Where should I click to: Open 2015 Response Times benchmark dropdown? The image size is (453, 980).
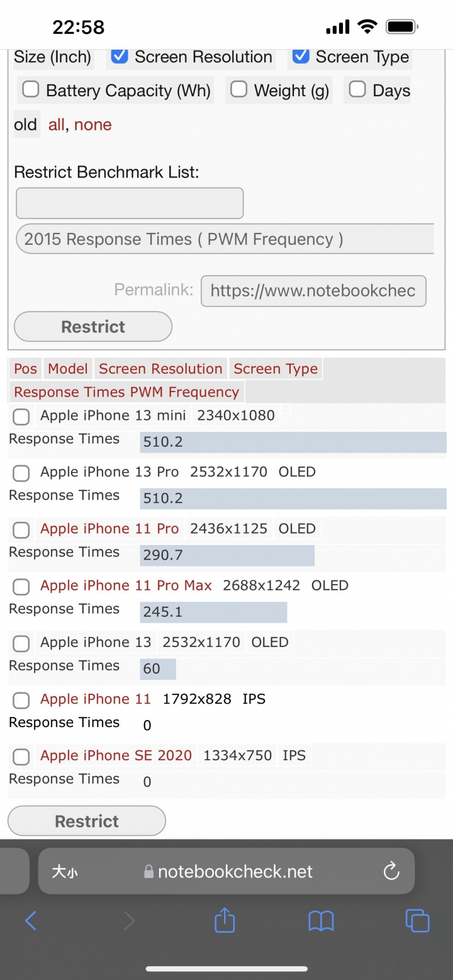(225, 239)
